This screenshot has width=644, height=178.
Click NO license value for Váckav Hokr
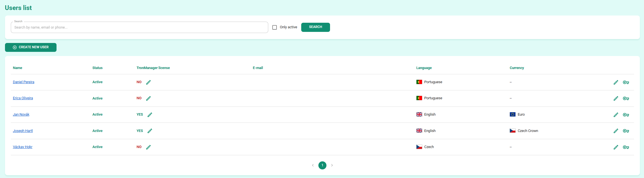[139, 147]
